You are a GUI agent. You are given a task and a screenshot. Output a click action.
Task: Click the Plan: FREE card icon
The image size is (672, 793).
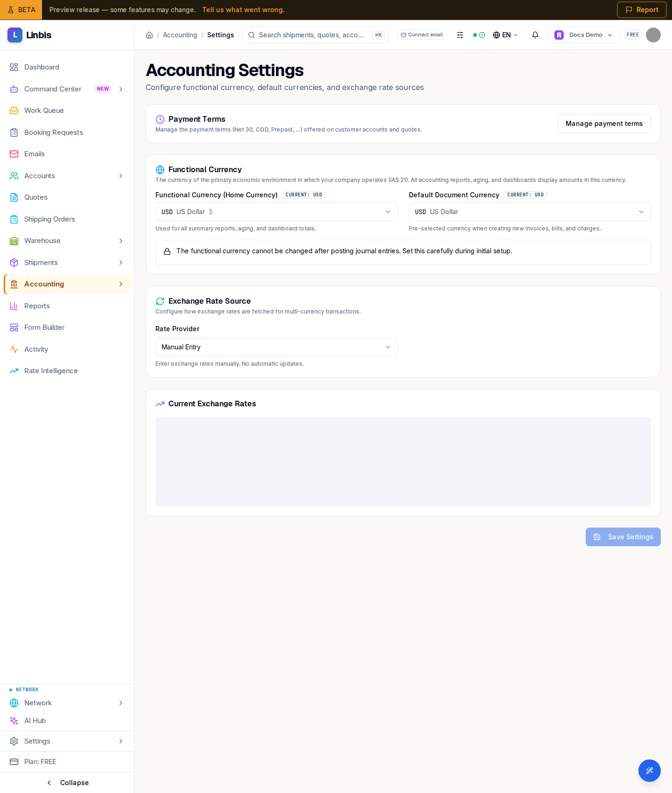click(14, 762)
